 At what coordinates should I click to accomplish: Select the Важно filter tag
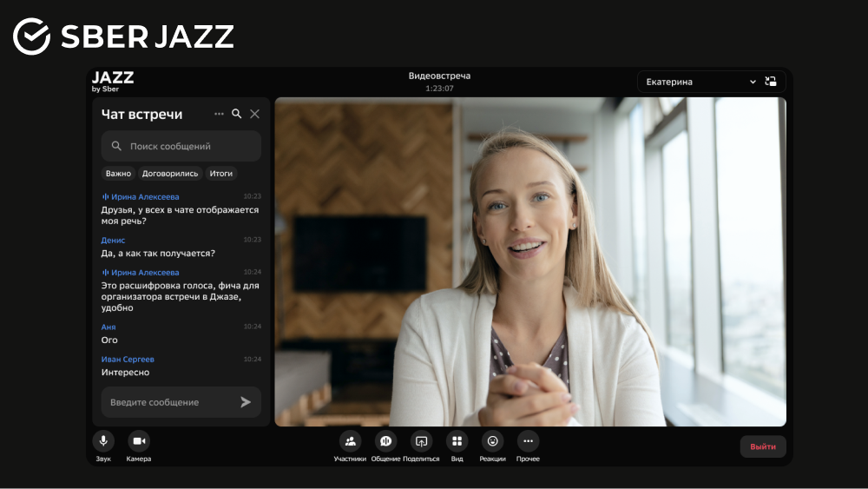(118, 174)
